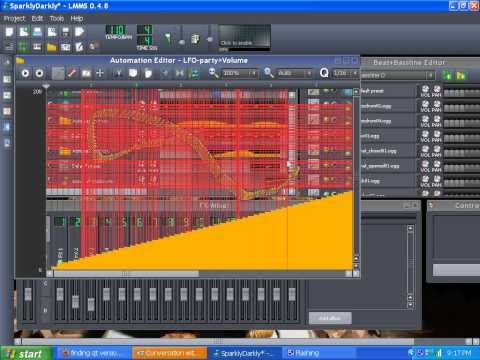Viewport: 480px width, 360px height.
Task: Show the Piano Roll via toolbar icon
Action: click(x=37, y=47)
